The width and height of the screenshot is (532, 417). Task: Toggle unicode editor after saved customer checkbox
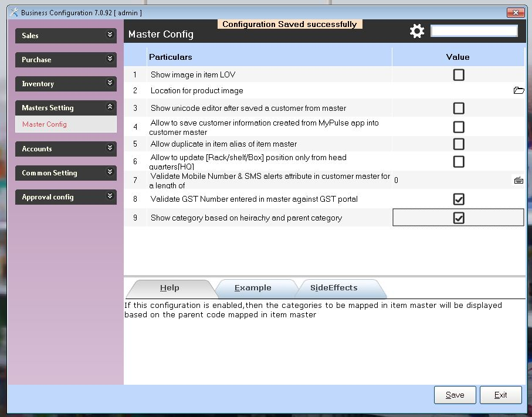point(458,109)
